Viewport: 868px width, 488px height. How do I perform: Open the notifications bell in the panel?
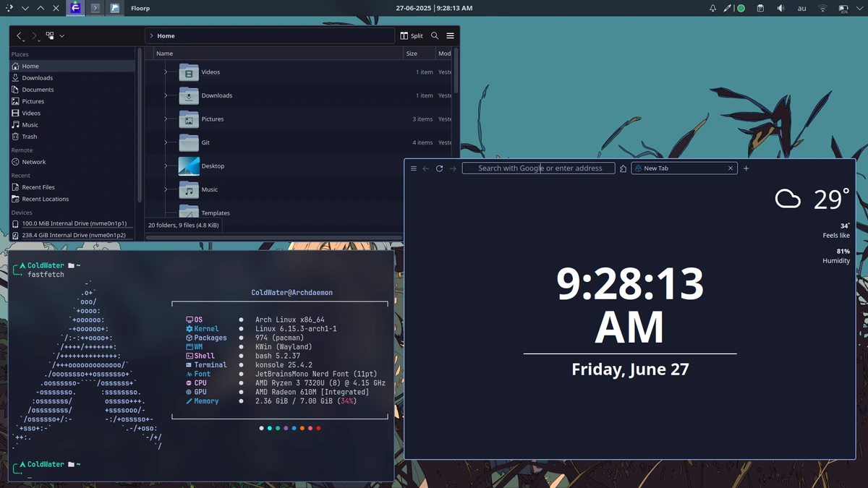pos(712,8)
